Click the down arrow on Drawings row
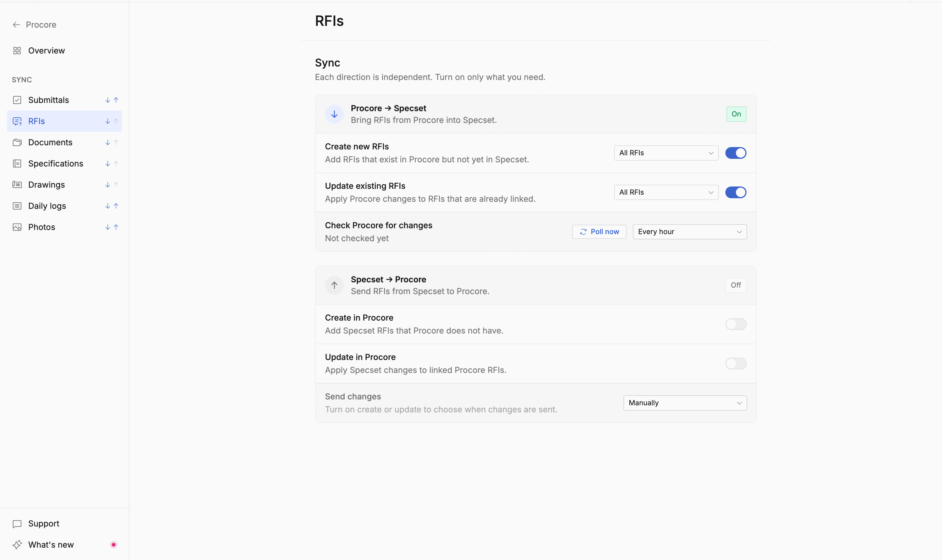The height and width of the screenshot is (560, 942). point(108,184)
